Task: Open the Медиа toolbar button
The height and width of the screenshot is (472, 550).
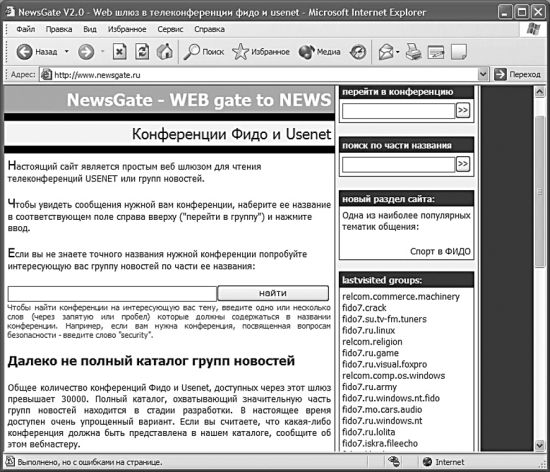Action: pos(319,52)
